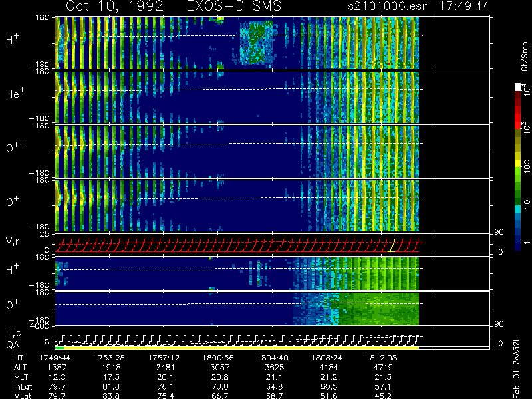The height and width of the screenshot is (399, 532).
Task: Click the "MLT" row header
Action: tap(21, 377)
